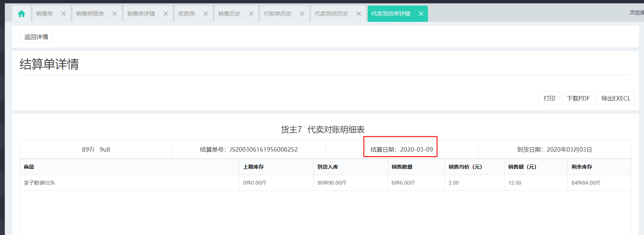This screenshot has height=235, width=644.
Task: Click the 货主7 代卖对账明细表 title
Action: [x=323, y=129]
